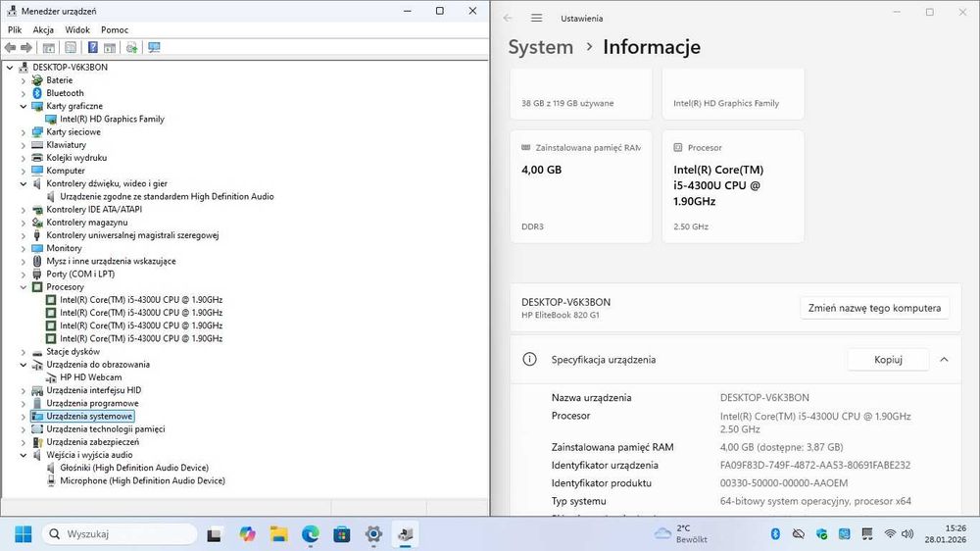Select Klawiatury in device tree
980x551 pixels.
[x=67, y=144]
